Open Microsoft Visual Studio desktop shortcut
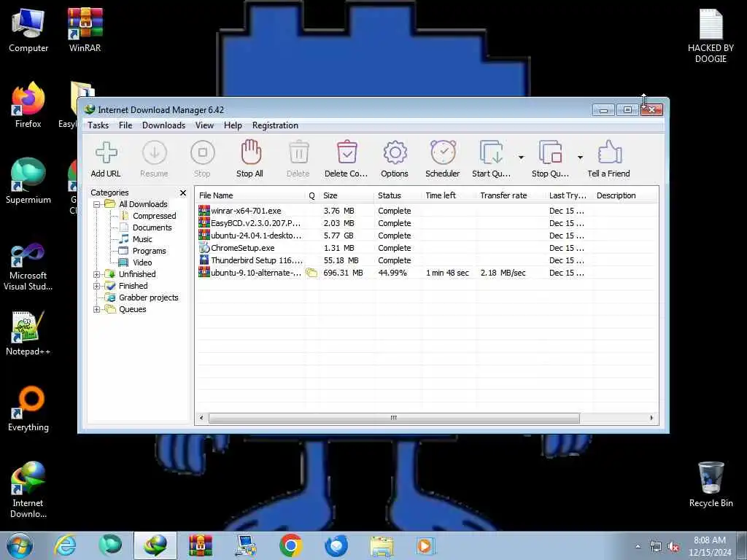The width and height of the screenshot is (747, 560). click(28, 267)
